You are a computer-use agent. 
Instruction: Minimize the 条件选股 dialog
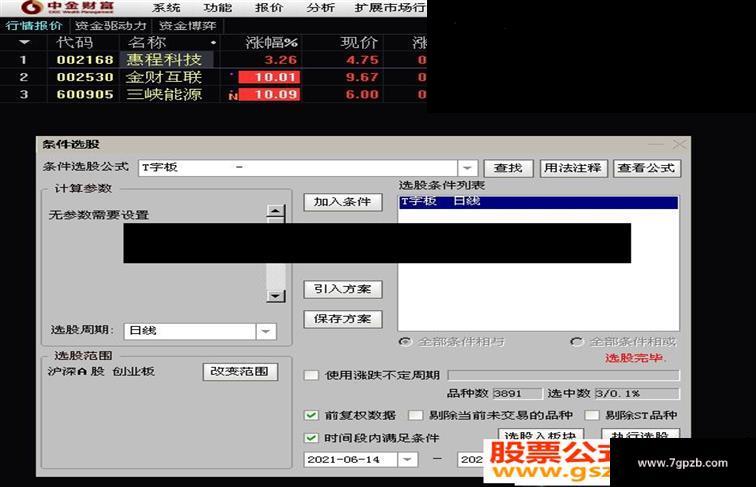[x=656, y=144]
